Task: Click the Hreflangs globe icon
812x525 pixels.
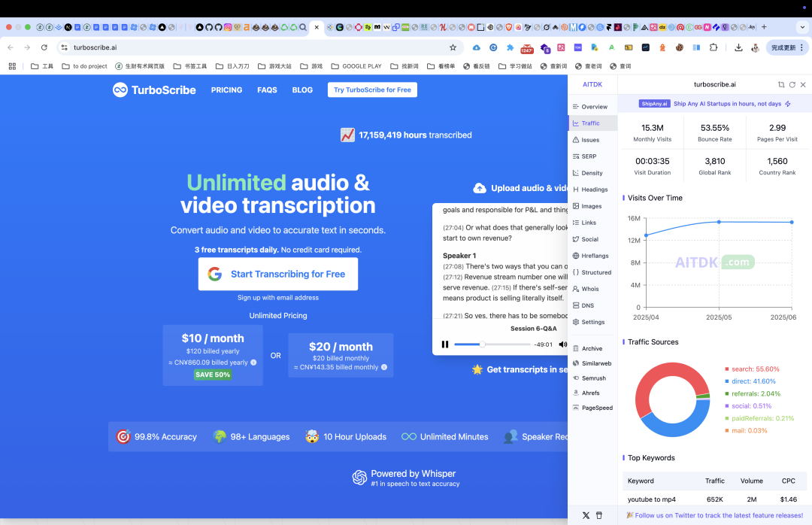Action: [576, 256]
